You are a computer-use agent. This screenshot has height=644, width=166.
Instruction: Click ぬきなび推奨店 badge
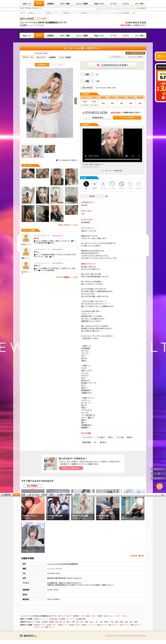coord(27,19)
